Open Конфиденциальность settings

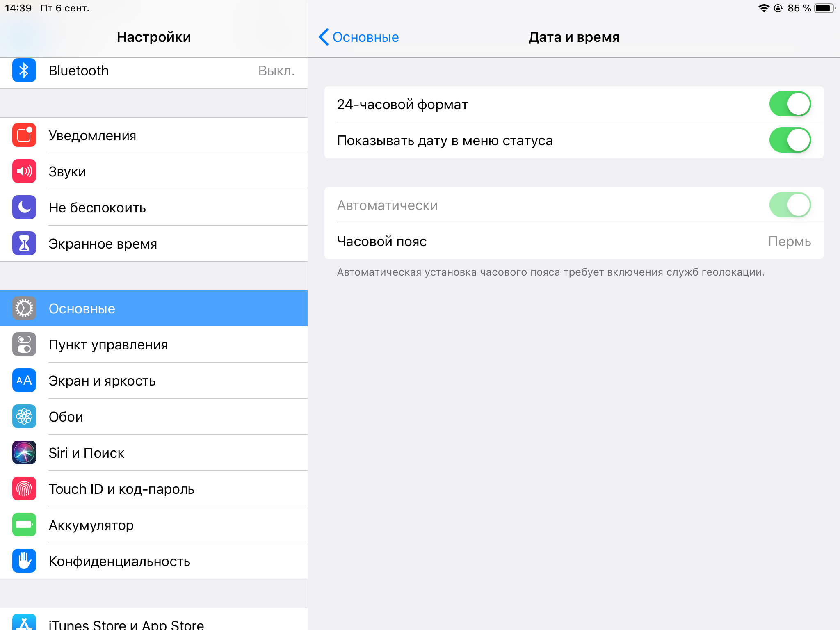click(x=154, y=561)
